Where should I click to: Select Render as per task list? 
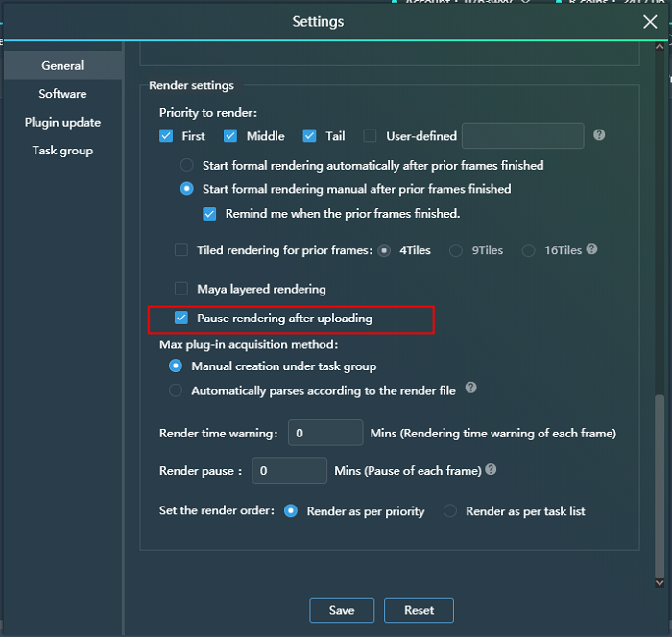point(450,511)
